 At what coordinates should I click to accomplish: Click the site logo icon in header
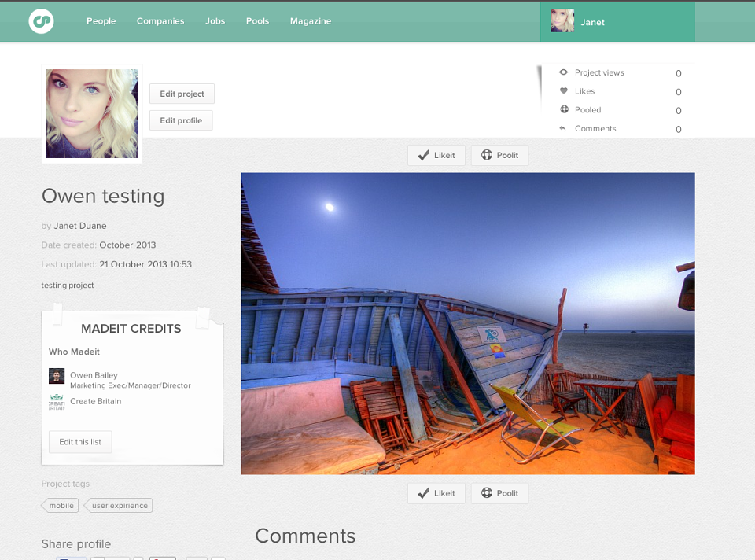point(41,21)
